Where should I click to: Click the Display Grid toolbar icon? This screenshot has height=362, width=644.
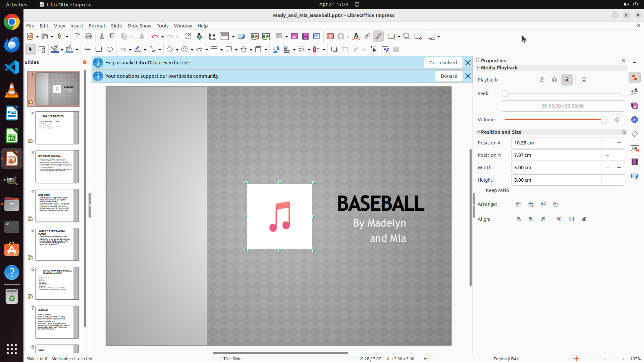tap(213, 37)
